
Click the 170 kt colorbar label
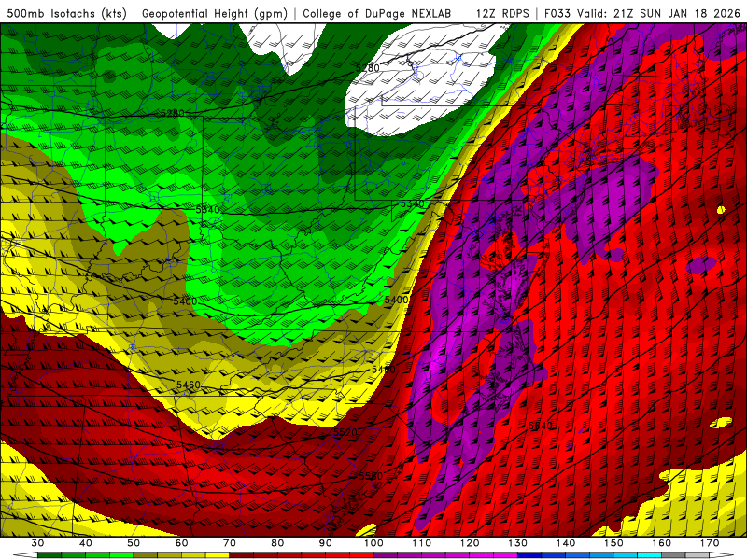(x=710, y=543)
